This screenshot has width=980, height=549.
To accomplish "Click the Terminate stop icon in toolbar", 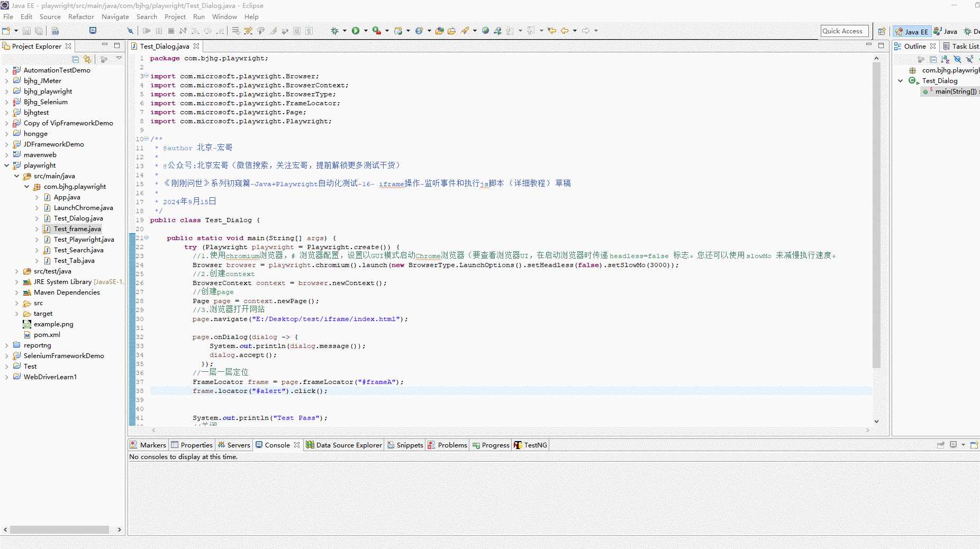I will coord(171,31).
